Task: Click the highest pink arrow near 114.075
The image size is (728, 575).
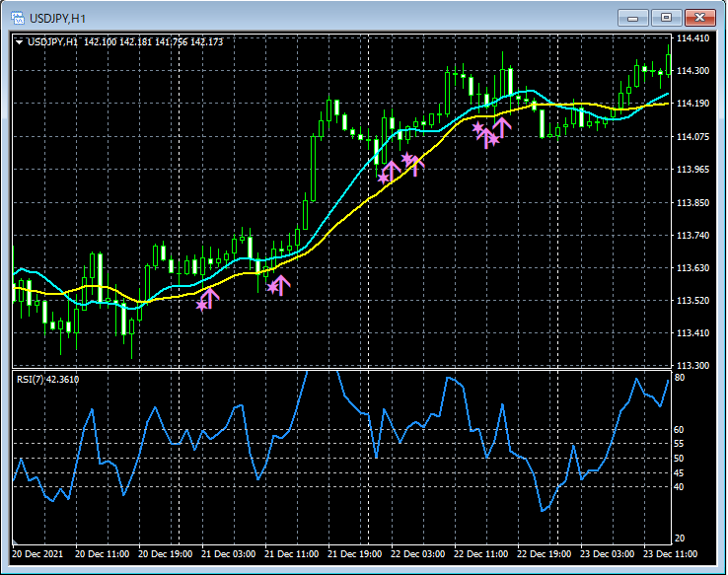Action: click(x=502, y=127)
